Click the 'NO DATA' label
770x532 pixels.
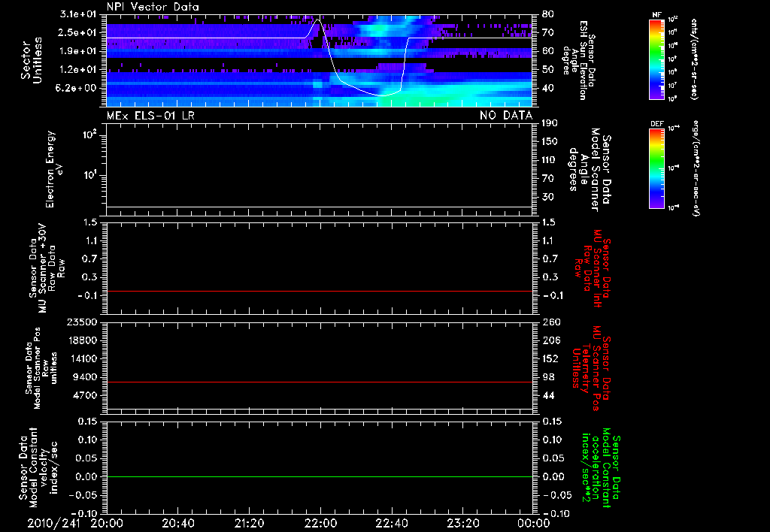point(506,115)
